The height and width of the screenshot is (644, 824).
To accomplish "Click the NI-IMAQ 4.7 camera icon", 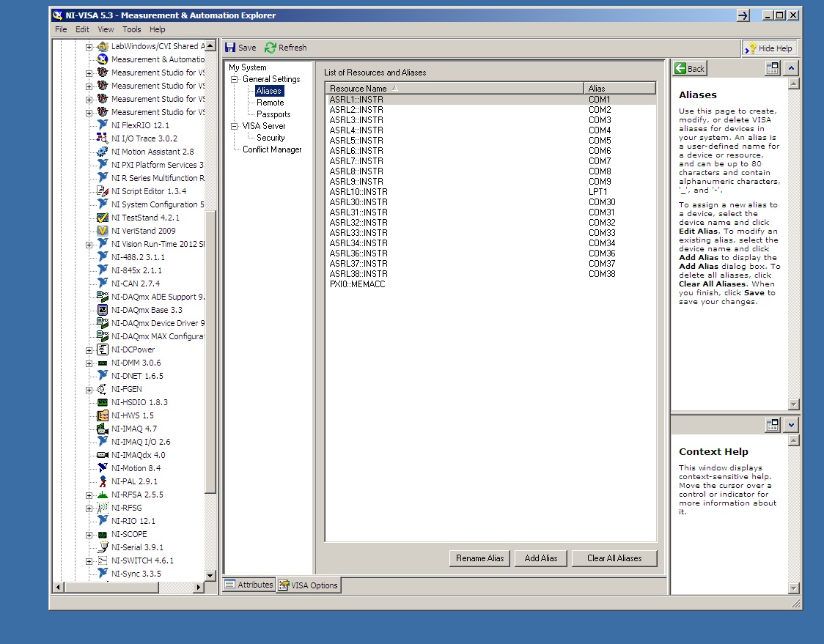I will pyautogui.click(x=103, y=429).
